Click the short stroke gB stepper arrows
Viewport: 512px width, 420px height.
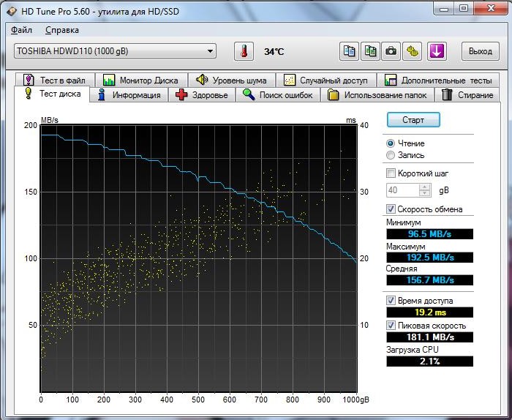(425, 190)
